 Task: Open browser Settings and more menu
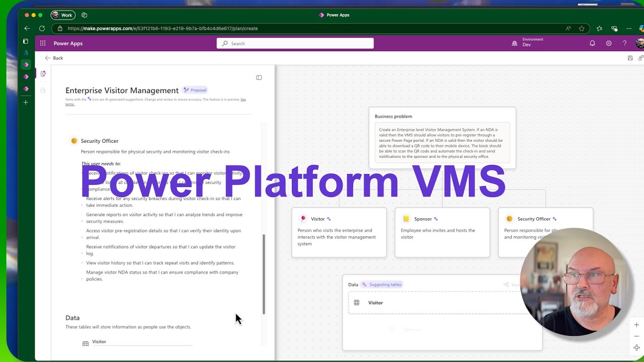pyautogui.click(x=629, y=29)
